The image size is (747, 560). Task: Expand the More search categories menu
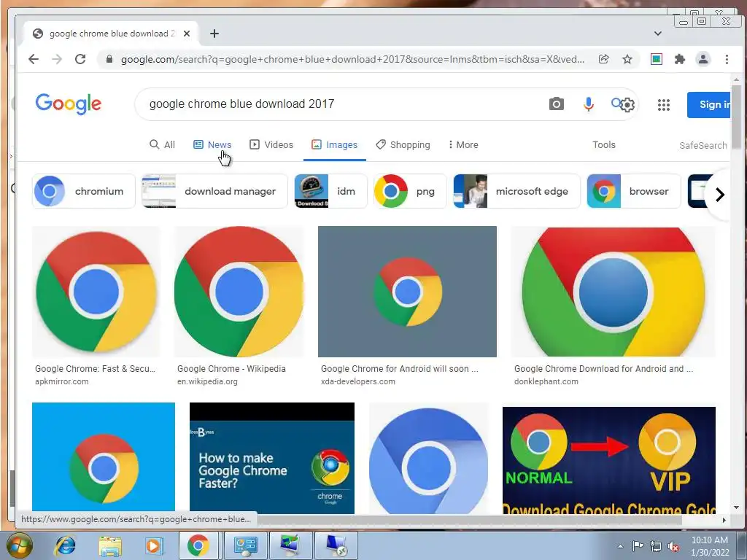point(463,145)
